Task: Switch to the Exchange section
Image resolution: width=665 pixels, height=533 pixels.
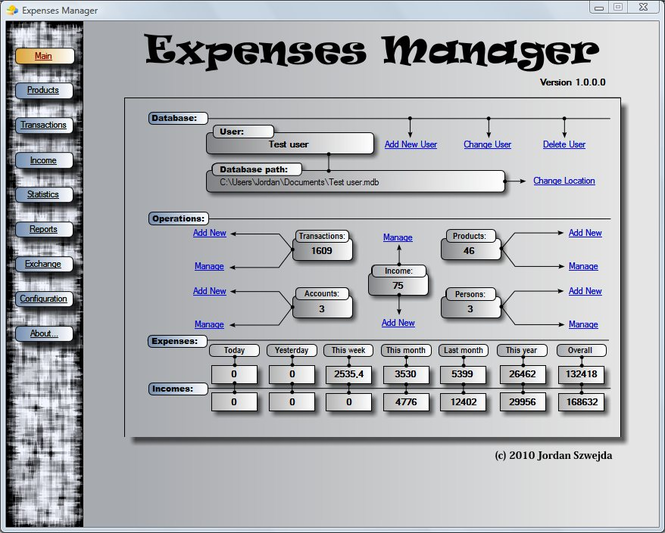Action: pyautogui.click(x=43, y=264)
